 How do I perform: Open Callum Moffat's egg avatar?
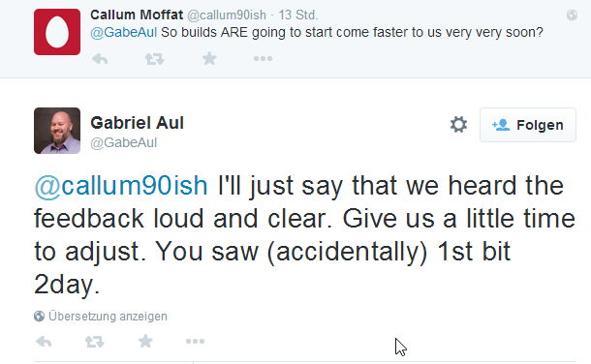point(57,32)
